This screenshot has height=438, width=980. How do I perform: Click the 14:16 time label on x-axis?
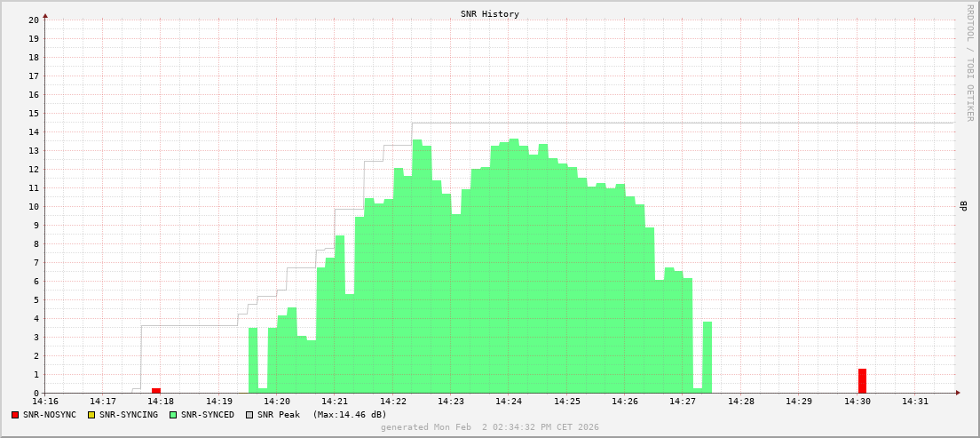pos(45,402)
